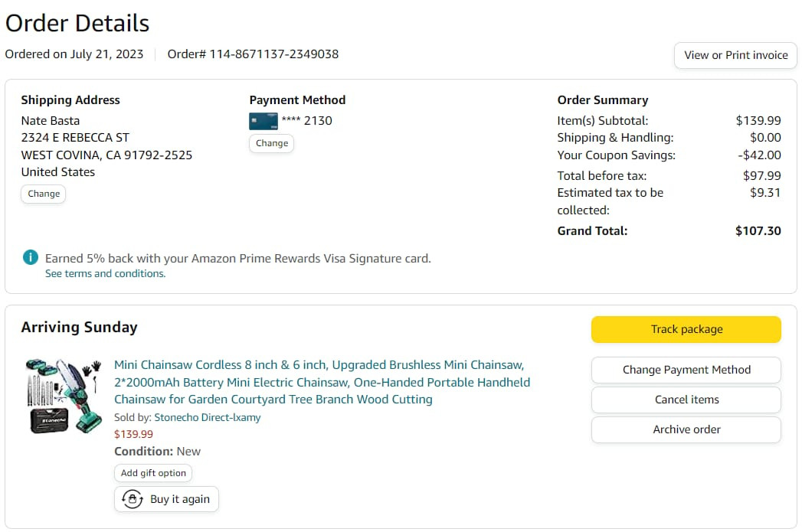Click the blue info icon beside Earned 5% back
The width and height of the screenshot is (802, 532).
coord(31,258)
